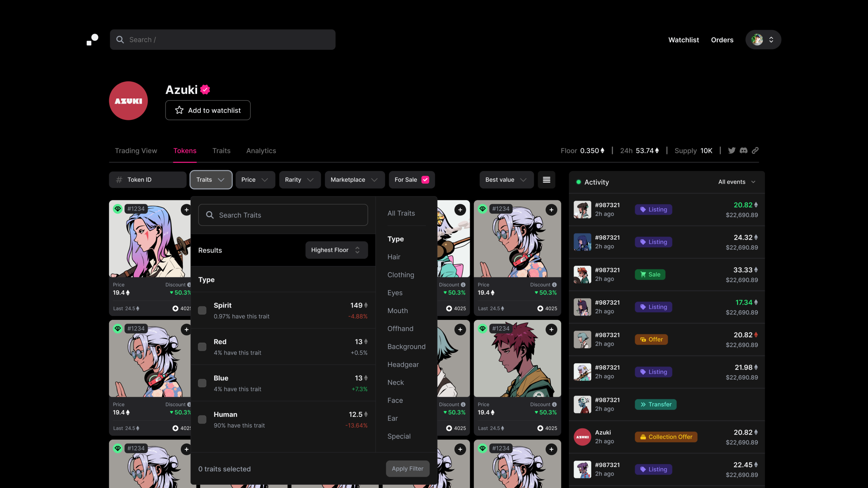Open the pink-haired character NFT thumbnail

pos(150,239)
